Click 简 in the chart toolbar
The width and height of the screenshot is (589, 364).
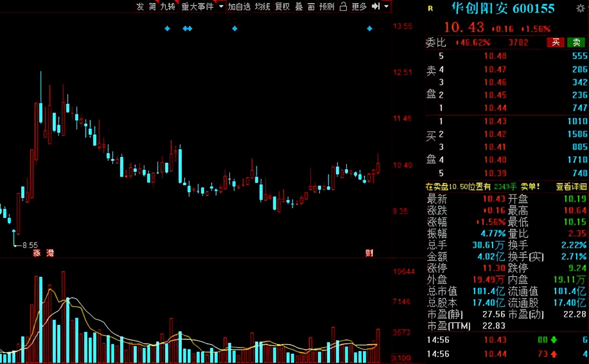[x=152, y=6]
